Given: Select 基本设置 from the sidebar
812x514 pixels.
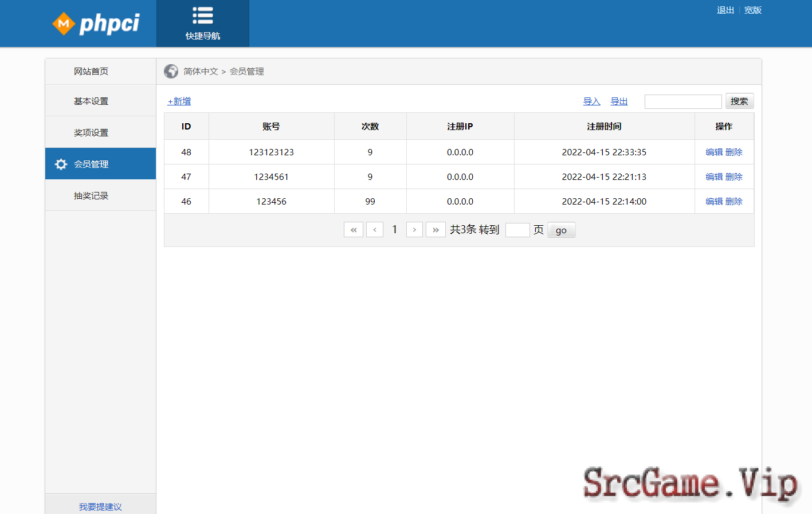Looking at the screenshot, I should point(91,101).
